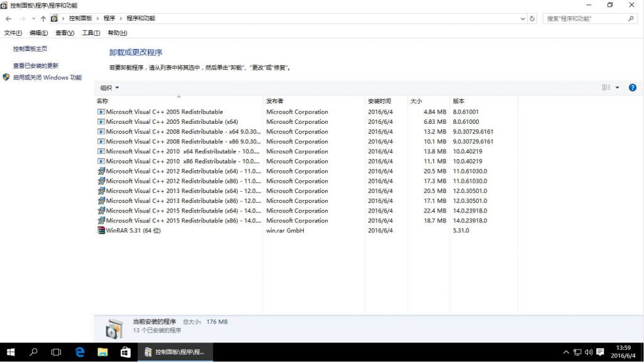
Task: Open the 查看(V) menu
Action: click(x=65, y=33)
